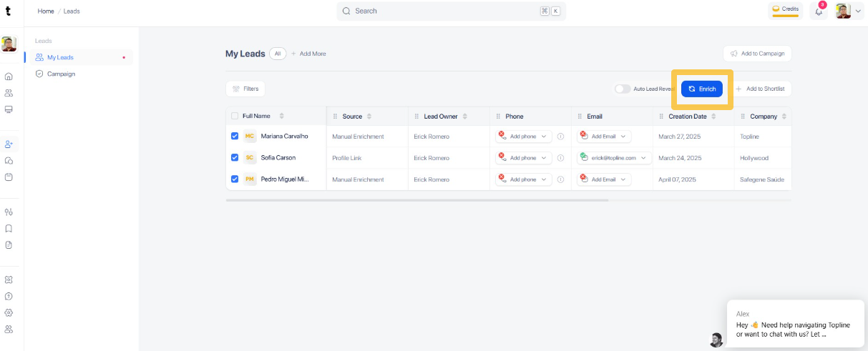868x351 pixels.
Task: Click the info icon in Mariana Carvalho's phone cell
Action: click(x=560, y=137)
